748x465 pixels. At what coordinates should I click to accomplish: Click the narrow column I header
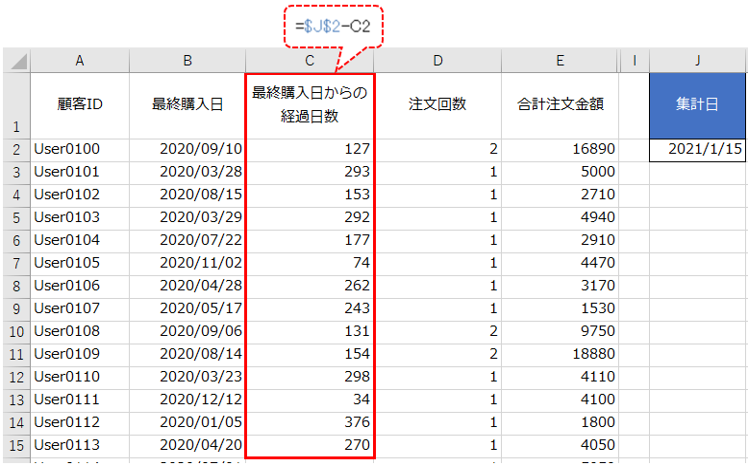[x=633, y=61]
